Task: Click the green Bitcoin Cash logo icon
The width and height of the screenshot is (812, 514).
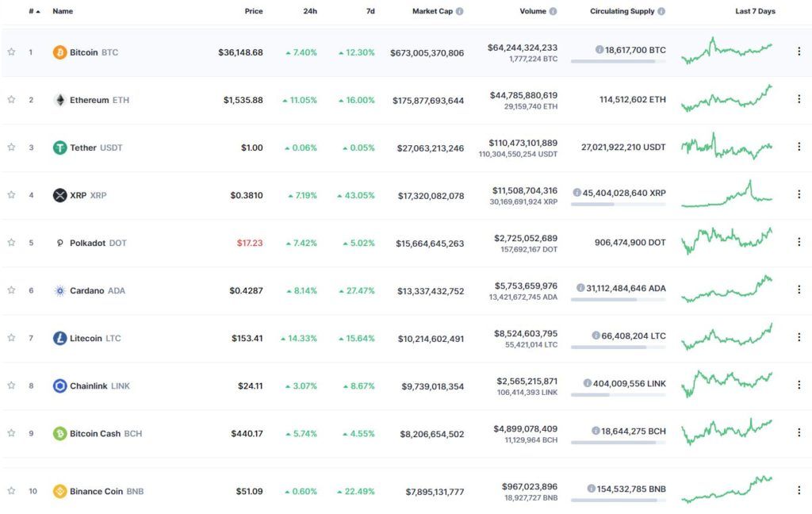Action: point(60,434)
